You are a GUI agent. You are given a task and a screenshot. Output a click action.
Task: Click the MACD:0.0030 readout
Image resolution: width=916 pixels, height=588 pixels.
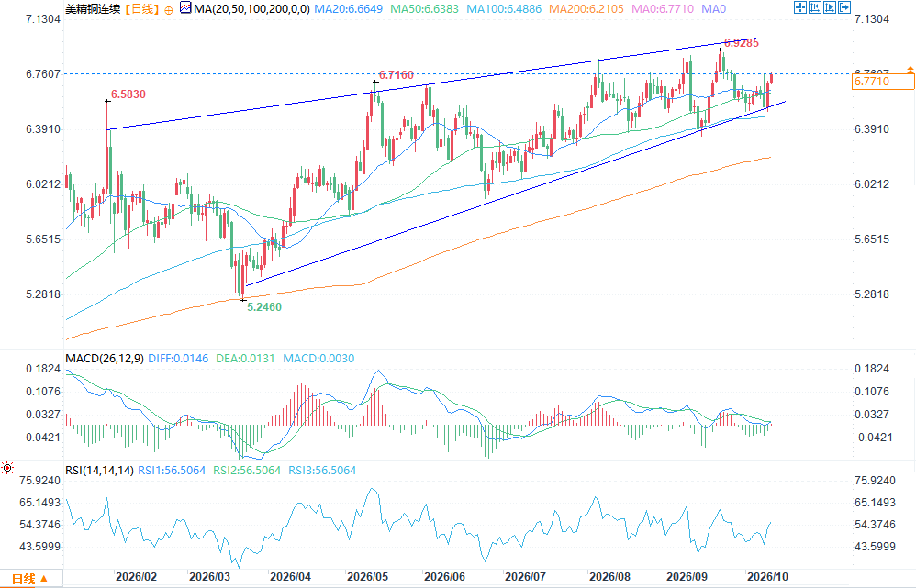[x=318, y=359]
